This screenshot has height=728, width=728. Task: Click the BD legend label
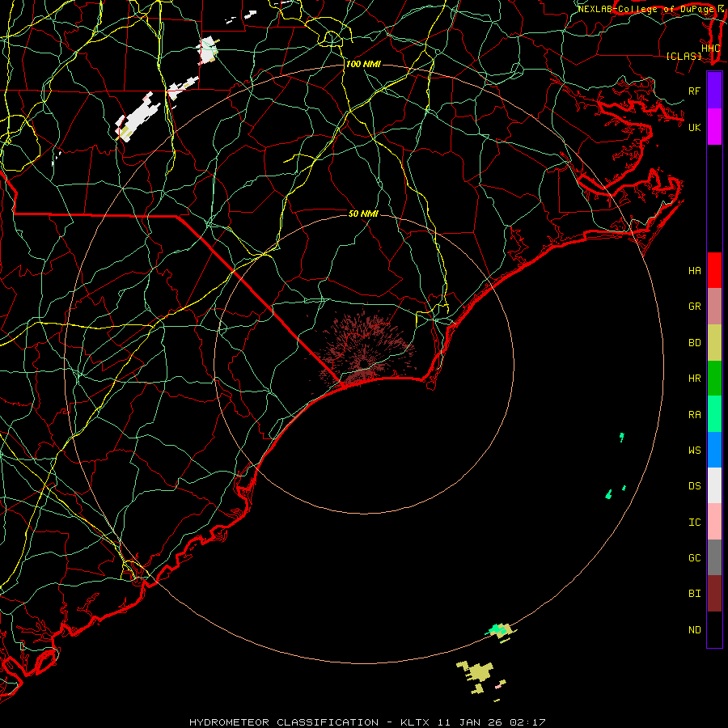click(694, 343)
